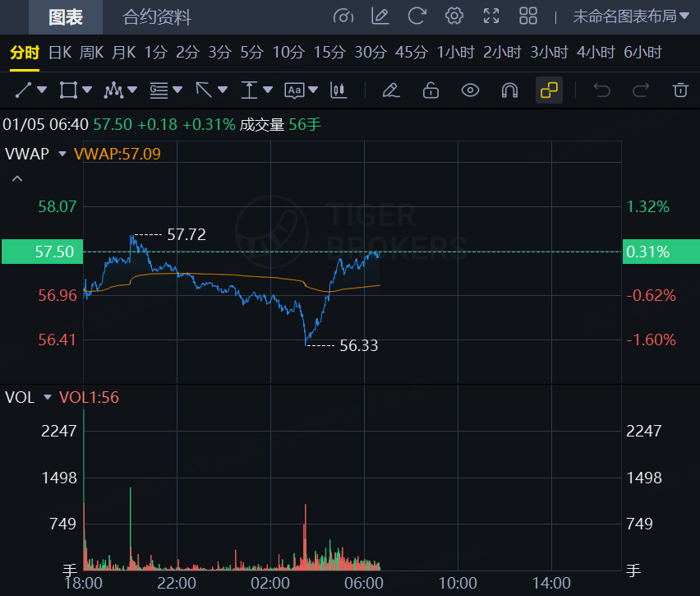Click the refresh chart icon
This screenshot has height=596, width=700.
(x=417, y=16)
